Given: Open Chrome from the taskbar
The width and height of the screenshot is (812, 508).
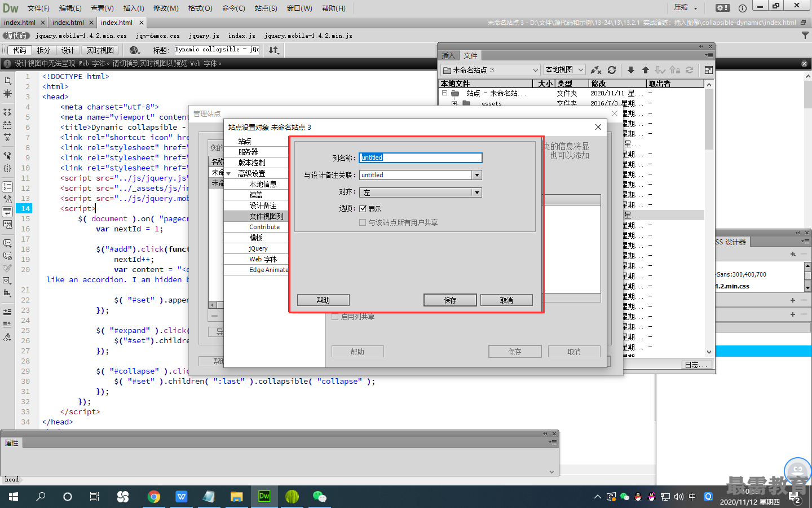Looking at the screenshot, I should point(154,497).
